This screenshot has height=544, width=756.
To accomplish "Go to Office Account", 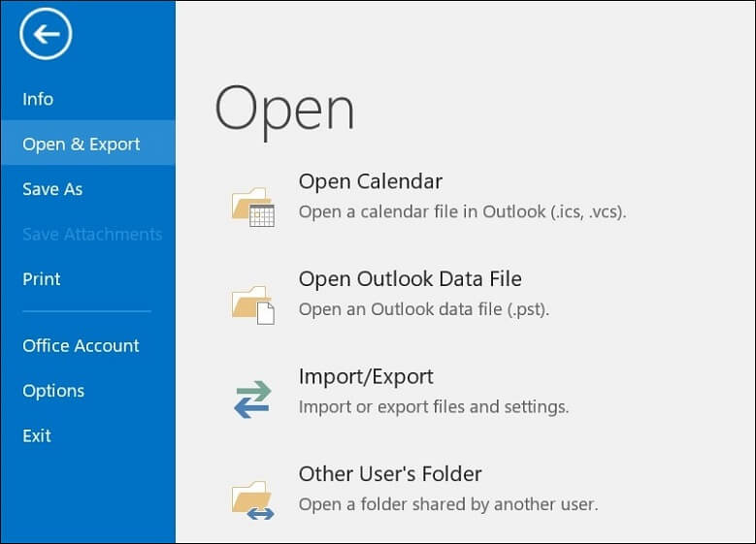I will [x=87, y=345].
